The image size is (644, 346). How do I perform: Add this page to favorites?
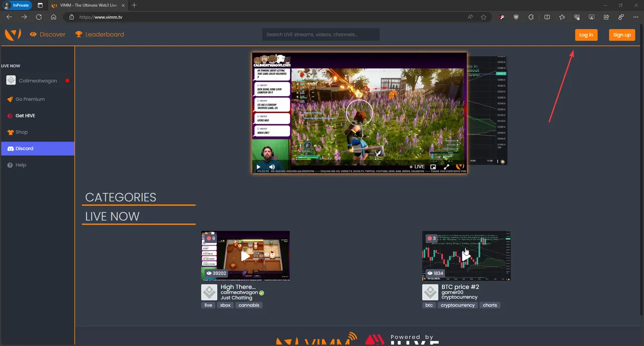pyautogui.click(x=484, y=17)
